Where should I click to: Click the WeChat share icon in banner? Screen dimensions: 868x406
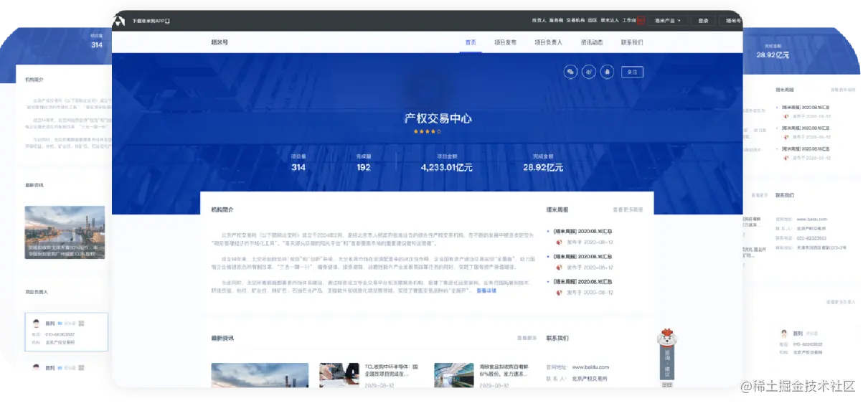point(570,72)
